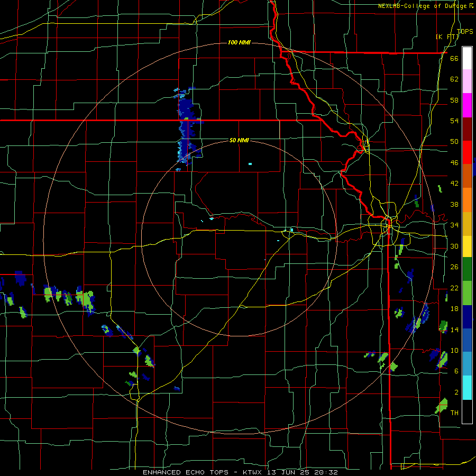476x476 pixels.
Task: Select the bright red legend swatch
Action: (x=467, y=152)
